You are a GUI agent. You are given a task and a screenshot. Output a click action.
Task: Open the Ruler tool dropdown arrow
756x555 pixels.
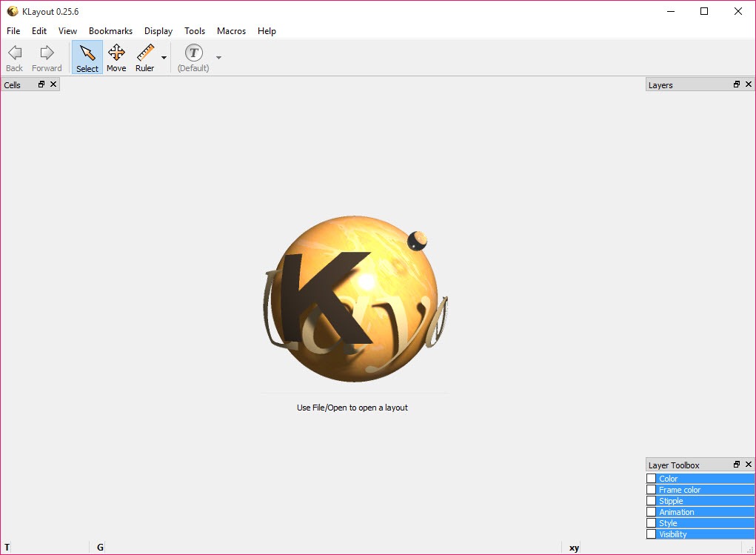164,58
